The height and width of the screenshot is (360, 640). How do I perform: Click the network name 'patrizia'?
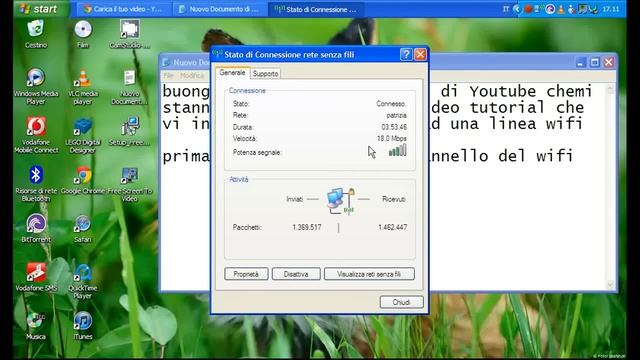coord(396,115)
